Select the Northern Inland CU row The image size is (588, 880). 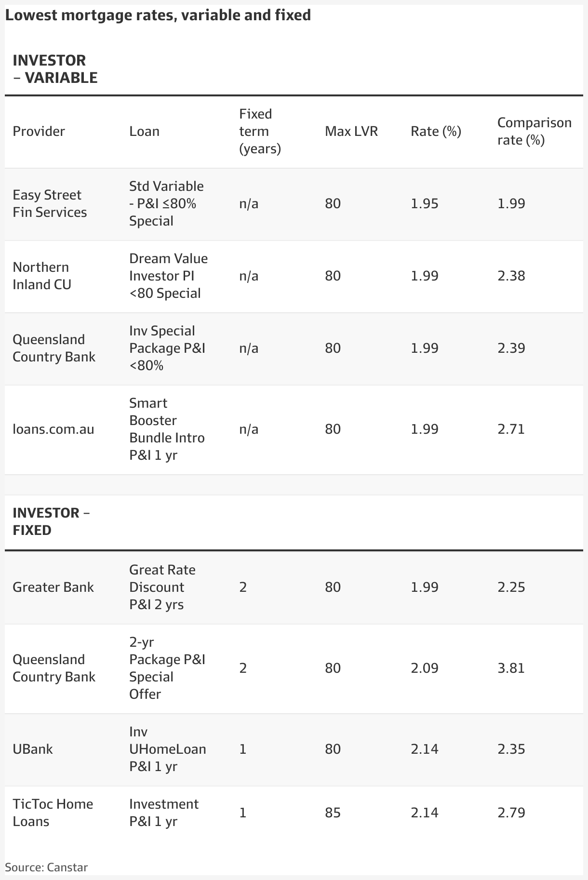click(x=294, y=276)
